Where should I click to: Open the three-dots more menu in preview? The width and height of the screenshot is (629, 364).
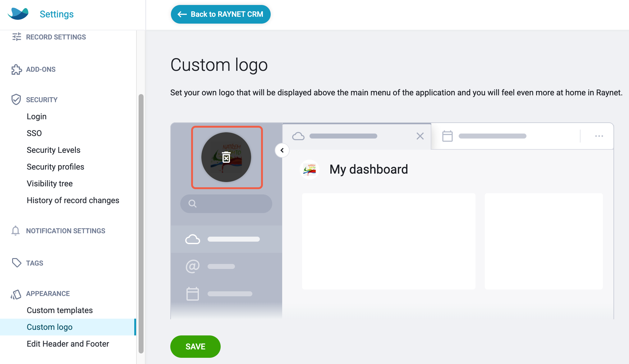point(599,136)
